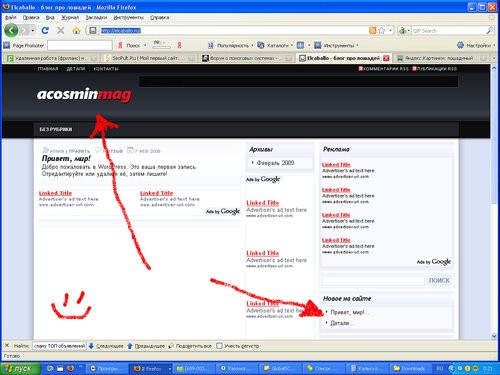Bookmark this page with the star icon

[381, 31]
